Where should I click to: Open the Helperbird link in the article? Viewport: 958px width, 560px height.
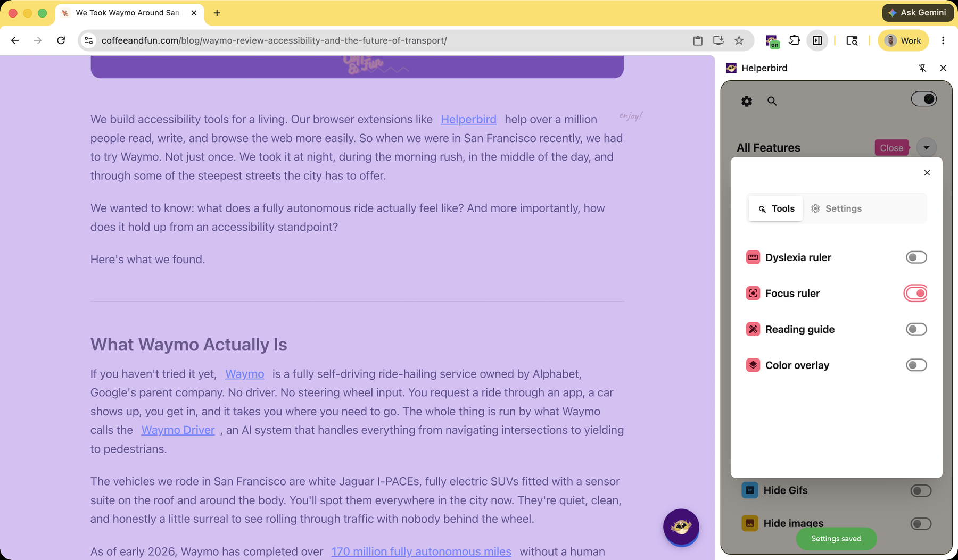pyautogui.click(x=468, y=120)
